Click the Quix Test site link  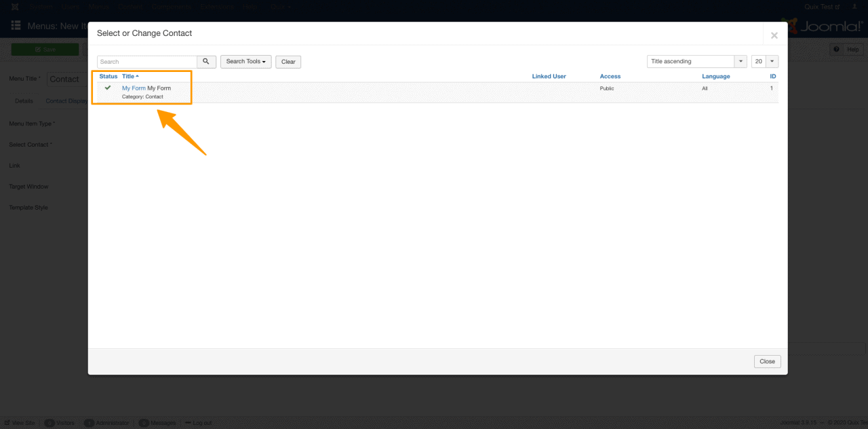point(823,7)
